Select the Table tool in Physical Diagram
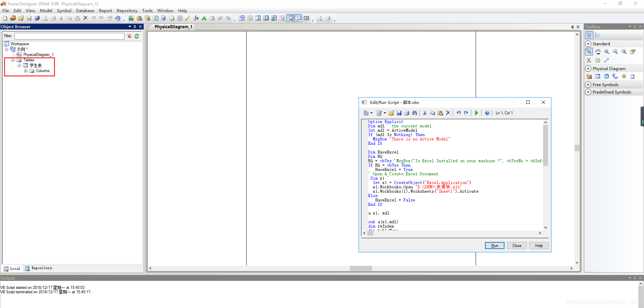Image resolution: width=644 pixels, height=308 pixels. pyautogui.click(x=598, y=76)
